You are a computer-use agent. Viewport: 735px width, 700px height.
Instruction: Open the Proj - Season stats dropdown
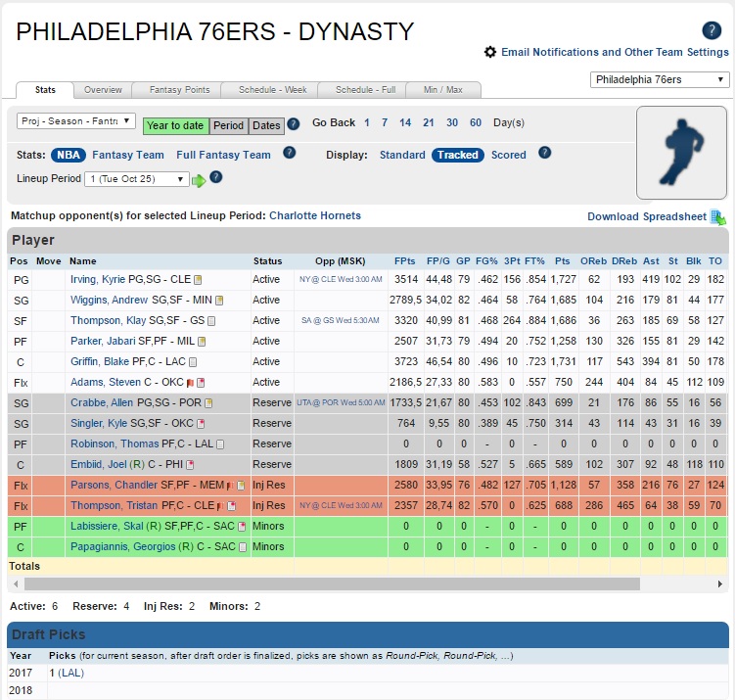76,121
